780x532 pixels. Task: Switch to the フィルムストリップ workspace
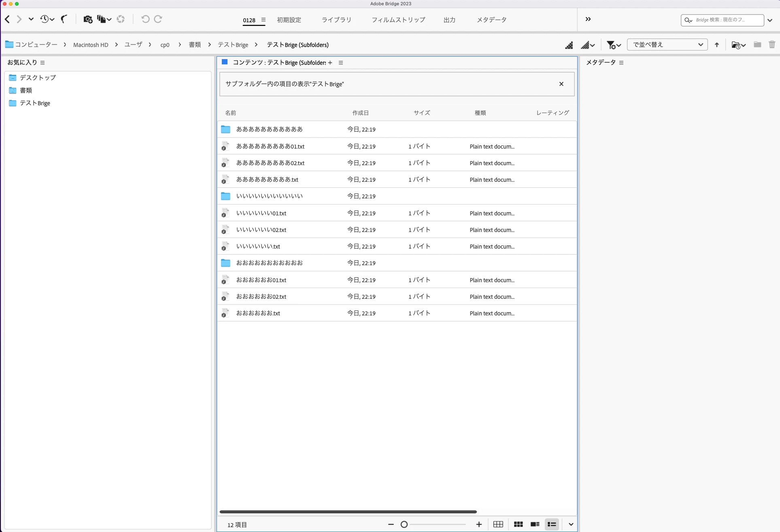point(398,20)
